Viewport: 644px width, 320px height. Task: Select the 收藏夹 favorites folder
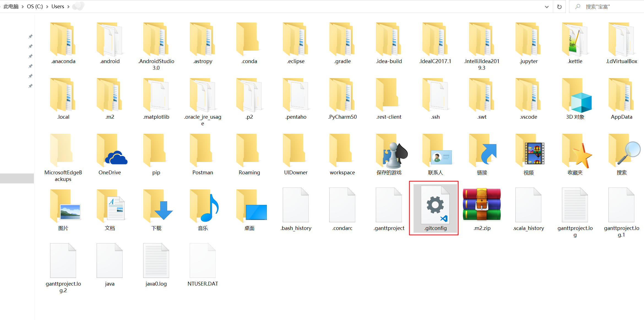click(x=575, y=151)
